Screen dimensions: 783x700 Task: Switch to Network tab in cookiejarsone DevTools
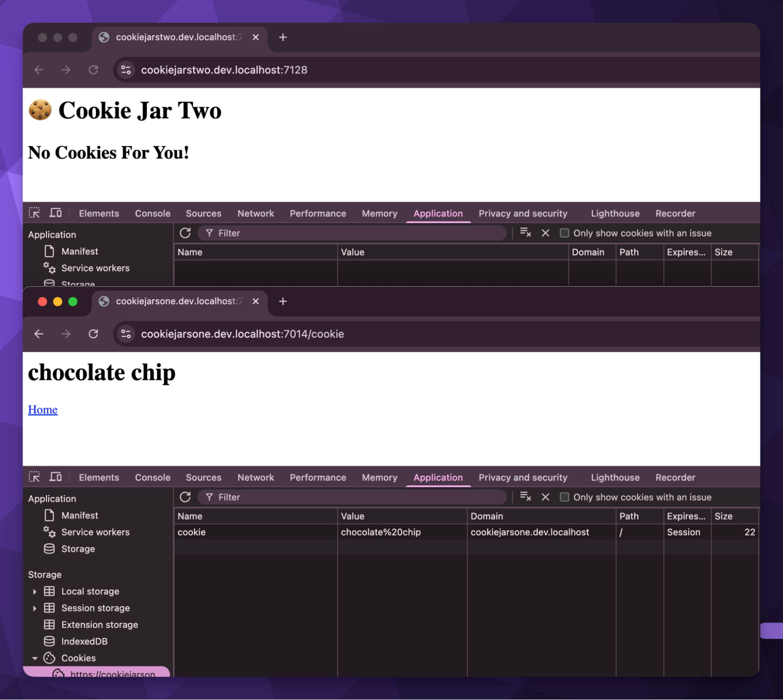click(x=256, y=478)
